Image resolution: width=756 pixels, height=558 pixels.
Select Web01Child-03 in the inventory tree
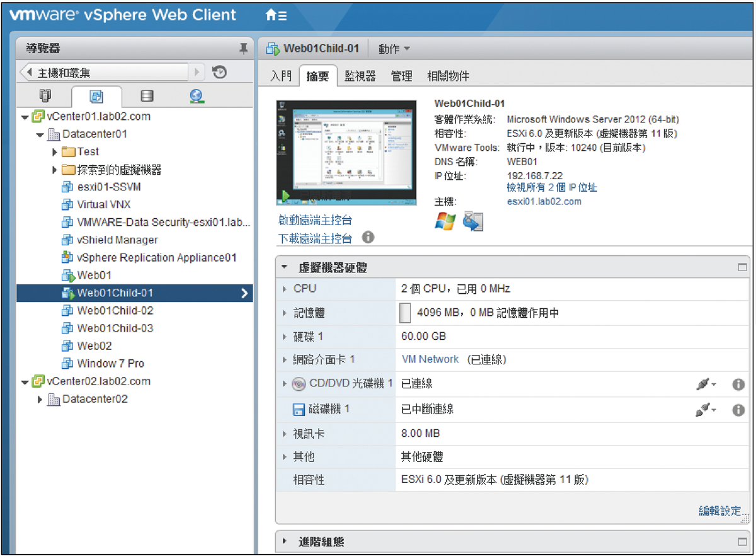pyautogui.click(x=115, y=328)
